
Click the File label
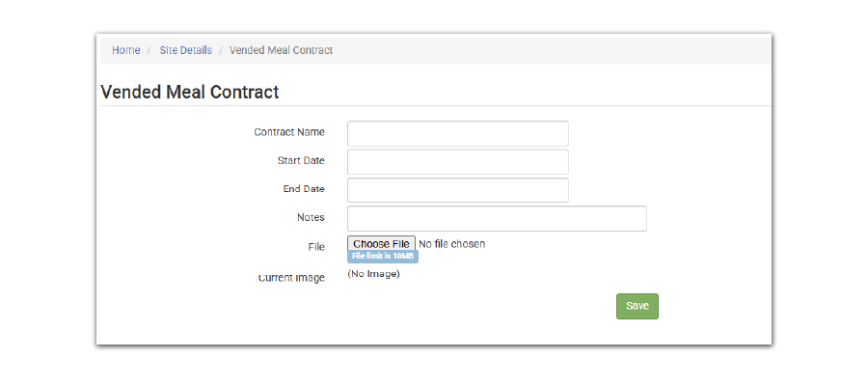pos(316,247)
